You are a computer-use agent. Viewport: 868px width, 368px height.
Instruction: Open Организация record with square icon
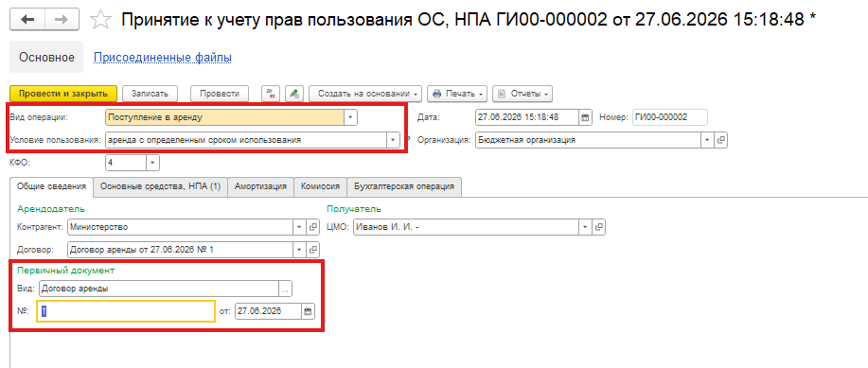click(x=720, y=141)
